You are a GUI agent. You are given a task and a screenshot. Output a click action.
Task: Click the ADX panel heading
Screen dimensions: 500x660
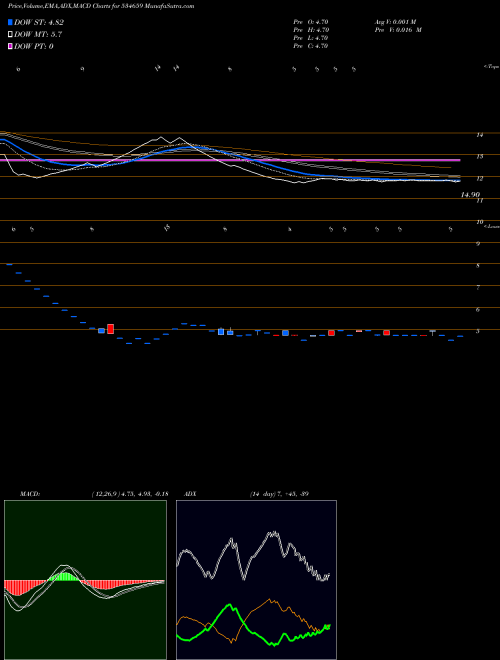(190, 493)
